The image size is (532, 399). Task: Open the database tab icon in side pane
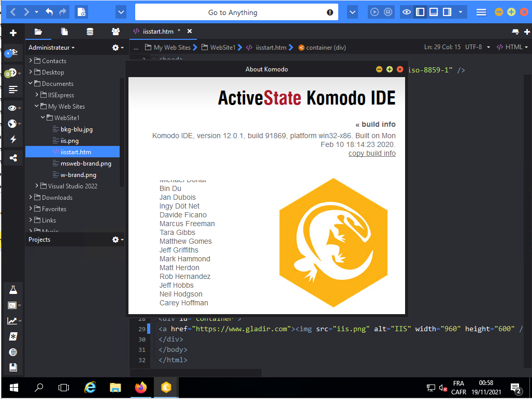pos(90,32)
